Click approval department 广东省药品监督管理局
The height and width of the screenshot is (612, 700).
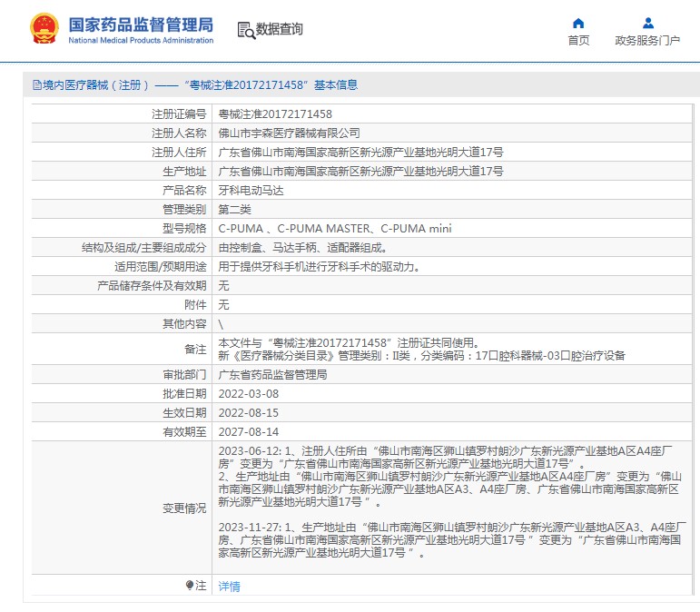pos(272,374)
